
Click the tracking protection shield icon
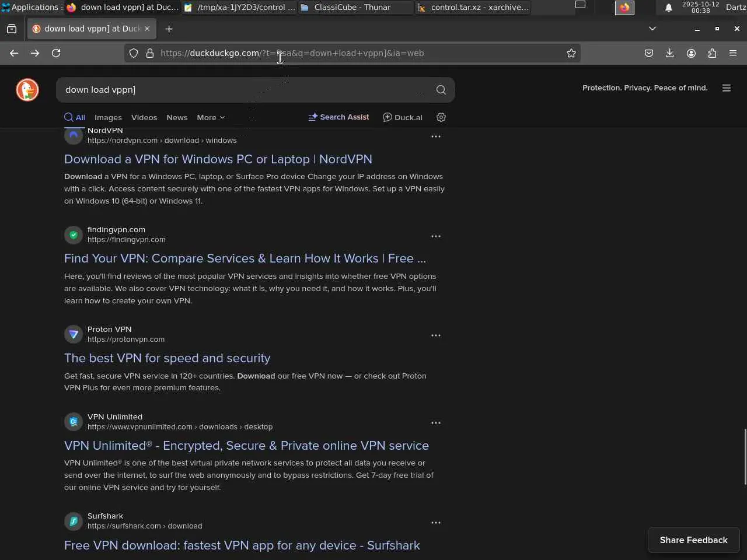(134, 53)
